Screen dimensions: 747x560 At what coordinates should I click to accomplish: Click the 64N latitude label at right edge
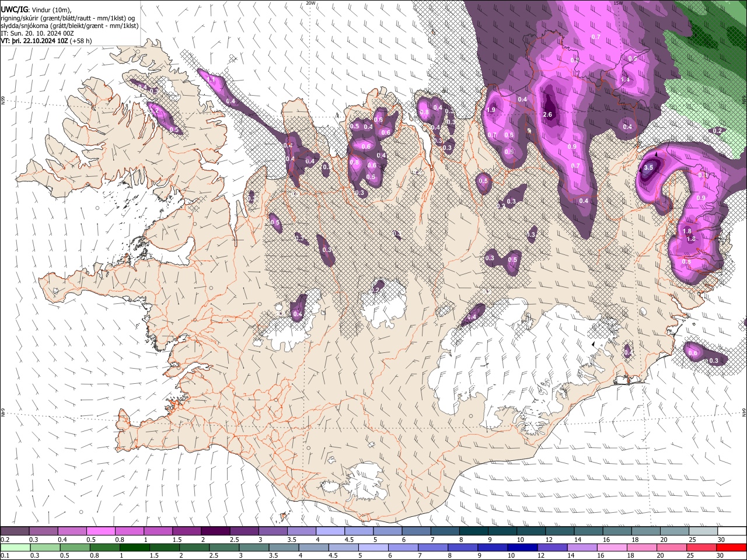click(x=744, y=412)
